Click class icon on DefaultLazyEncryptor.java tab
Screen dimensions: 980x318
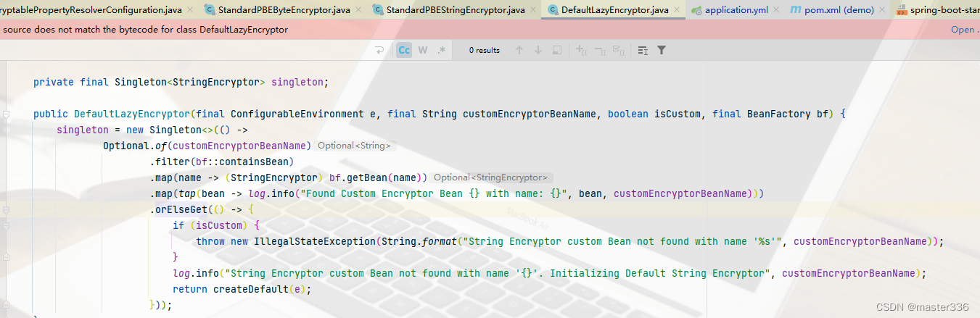(552, 10)
